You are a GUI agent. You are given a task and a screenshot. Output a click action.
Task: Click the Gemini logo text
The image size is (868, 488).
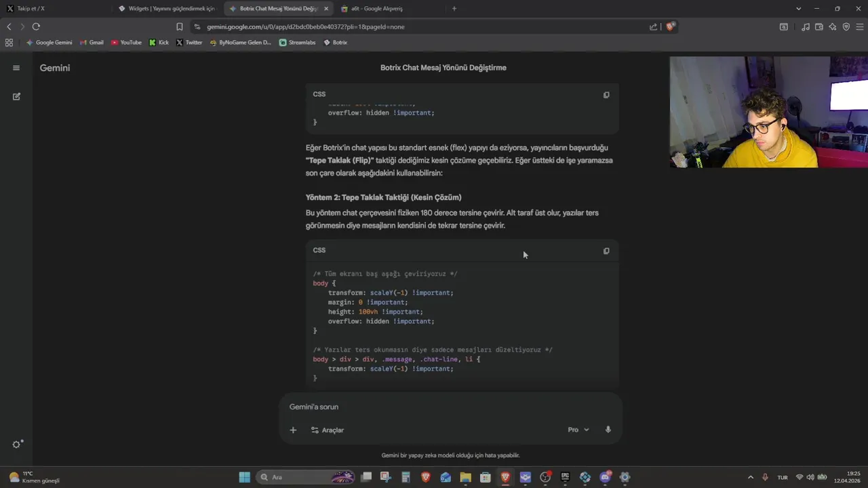[x=55, y=68]
